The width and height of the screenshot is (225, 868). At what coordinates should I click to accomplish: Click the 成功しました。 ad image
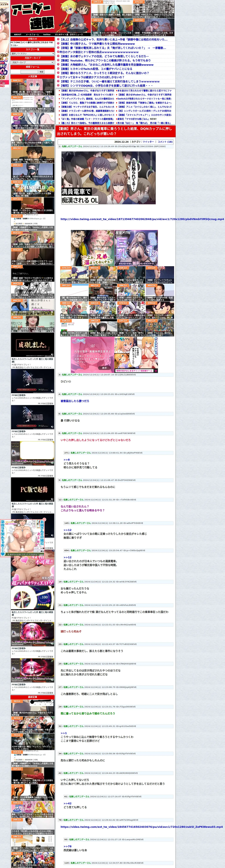32,345
